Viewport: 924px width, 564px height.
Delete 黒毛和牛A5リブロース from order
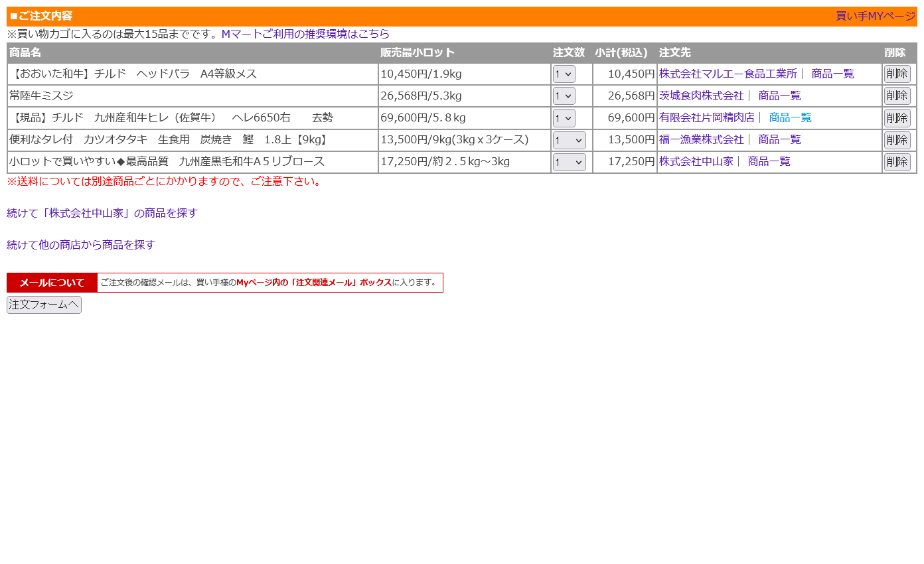[896, 162]
